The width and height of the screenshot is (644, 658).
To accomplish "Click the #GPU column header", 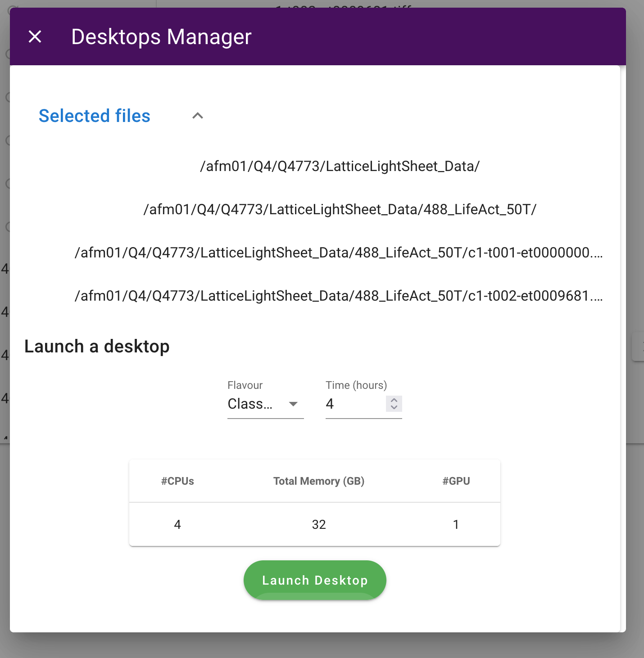I will pos(456,481).
